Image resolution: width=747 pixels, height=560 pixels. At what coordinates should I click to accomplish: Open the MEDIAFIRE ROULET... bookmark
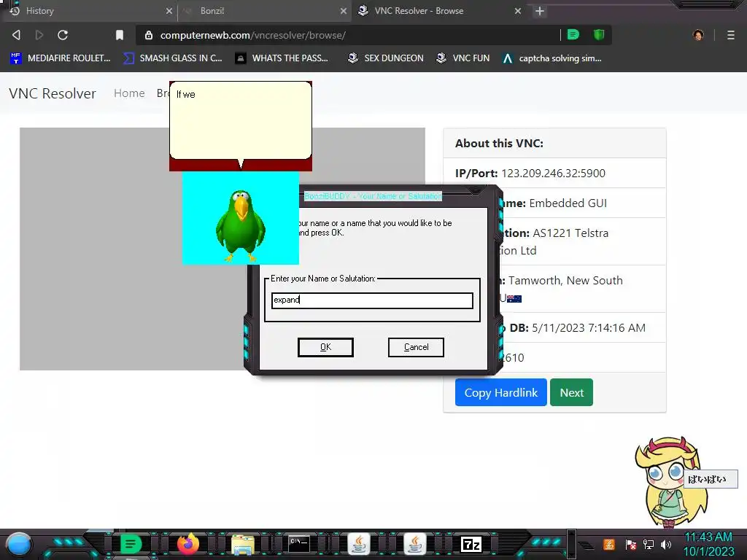click(x=60, y=58)
